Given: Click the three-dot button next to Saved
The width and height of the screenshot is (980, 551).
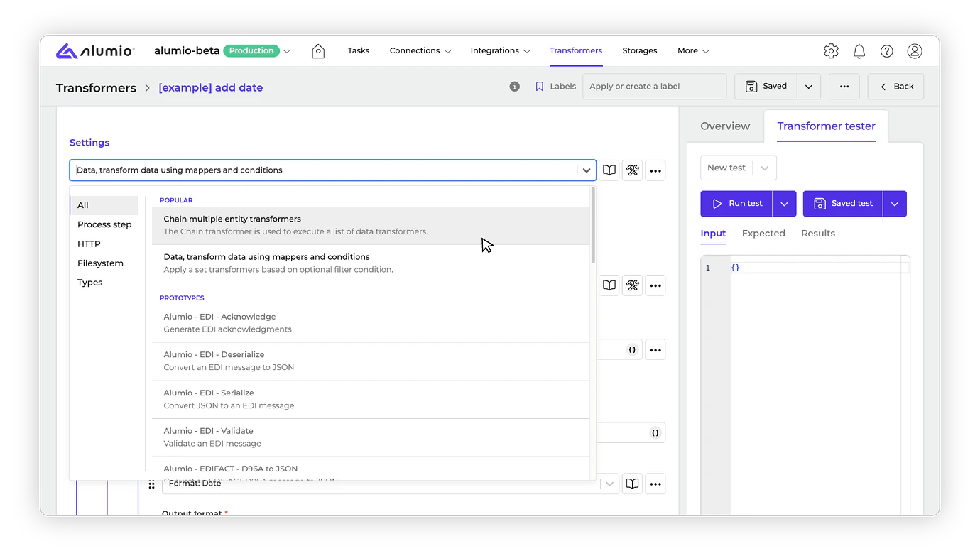Looking at the screenshot, I should pyautogui.click(x=844, y=87).
